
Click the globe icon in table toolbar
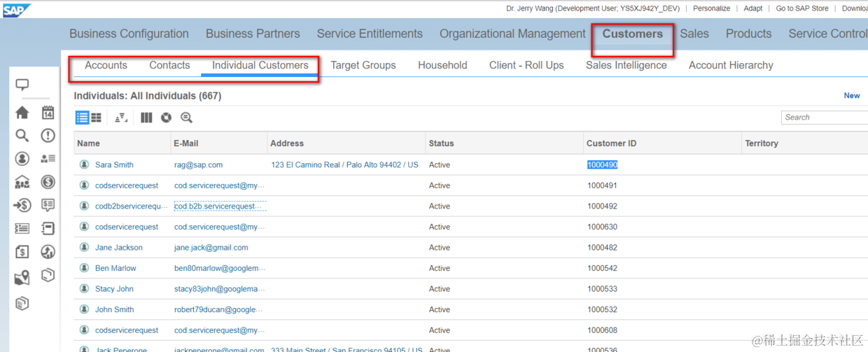166,118
